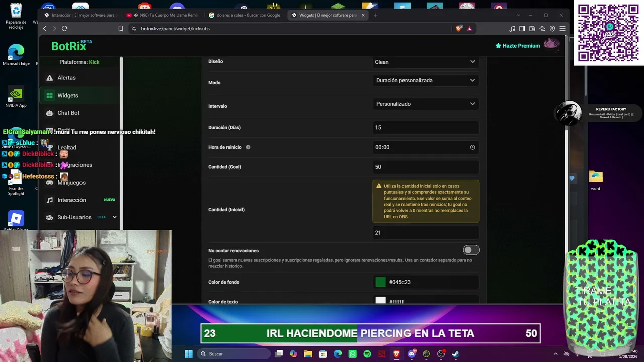Open the Alertas section icon
The height and width of the screenshot is (362, 644).
point(49,78)
